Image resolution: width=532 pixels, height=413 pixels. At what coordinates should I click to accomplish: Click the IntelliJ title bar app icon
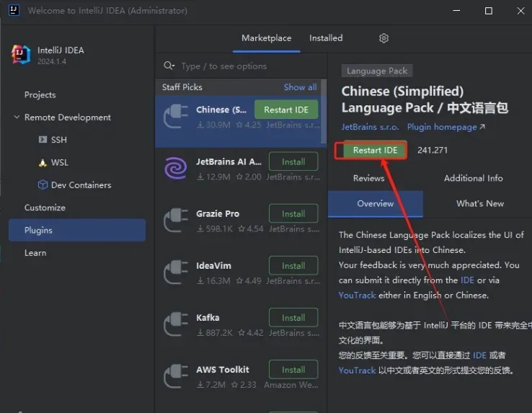(14, 10)
